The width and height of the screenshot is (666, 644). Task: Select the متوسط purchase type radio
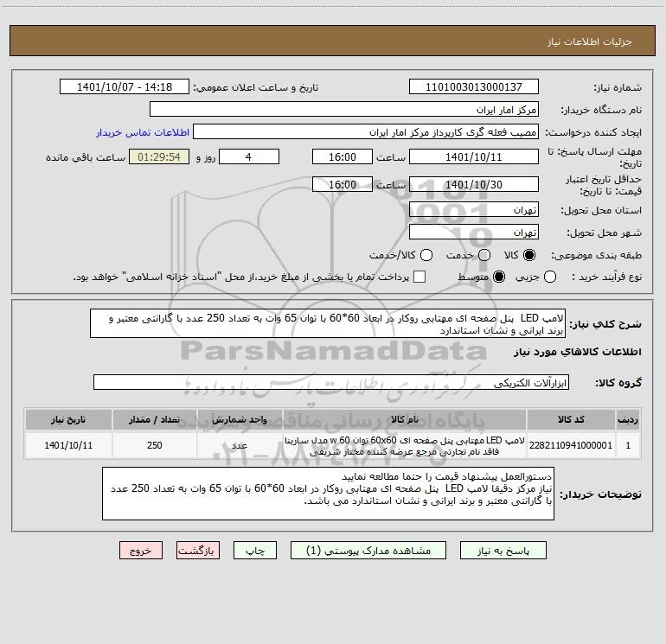point(499,277)
